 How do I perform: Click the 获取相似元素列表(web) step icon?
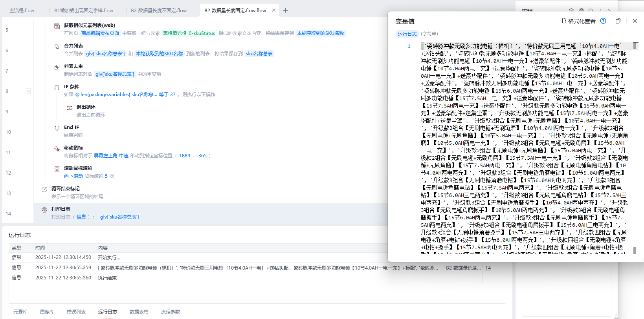[x=57, y=26]
